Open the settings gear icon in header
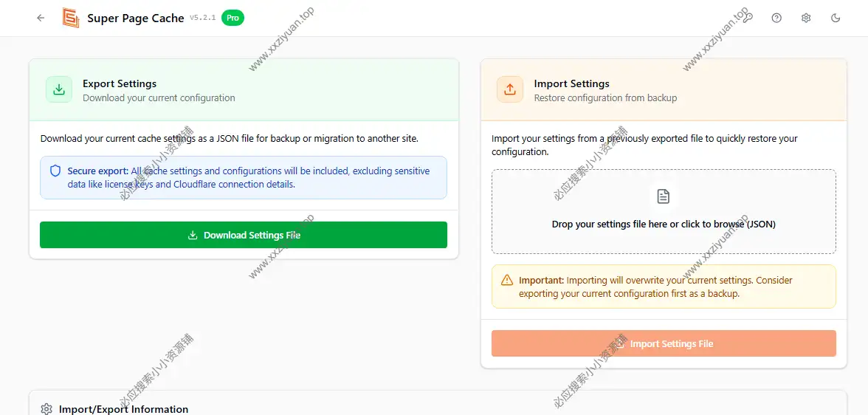This screenshot has height=415, width=868. pyautogui.click(x=806, y=18)
